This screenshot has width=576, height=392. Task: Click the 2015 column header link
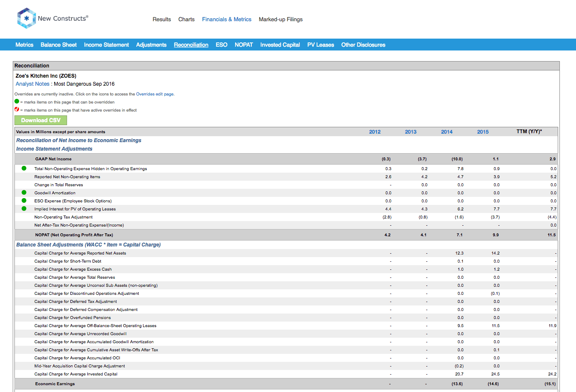[x=483, y=132]
